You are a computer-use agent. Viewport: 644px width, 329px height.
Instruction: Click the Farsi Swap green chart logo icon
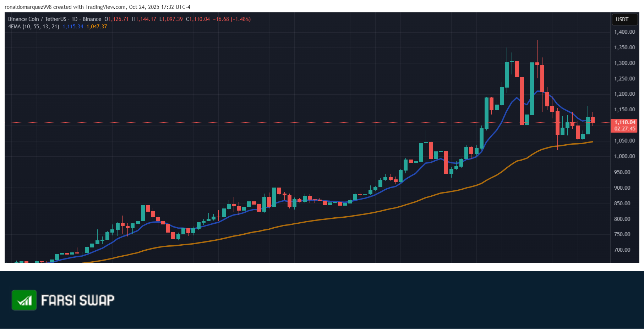[24, 300]
